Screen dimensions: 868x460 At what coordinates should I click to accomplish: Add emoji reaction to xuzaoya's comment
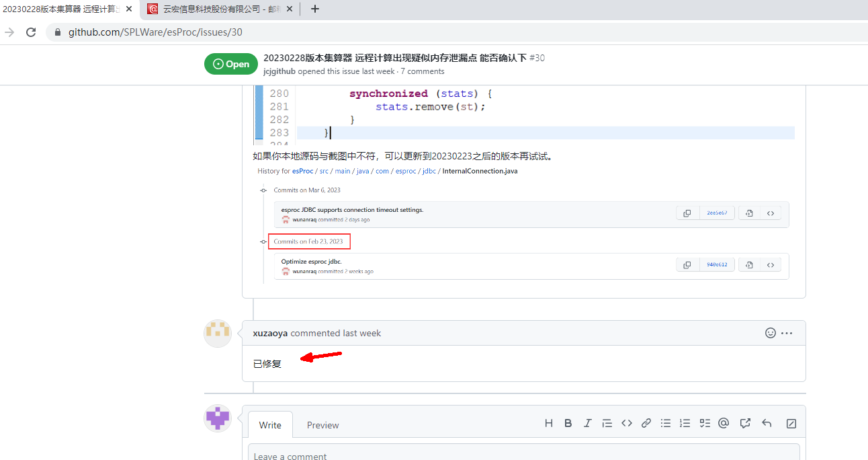(x=771, y=333)
